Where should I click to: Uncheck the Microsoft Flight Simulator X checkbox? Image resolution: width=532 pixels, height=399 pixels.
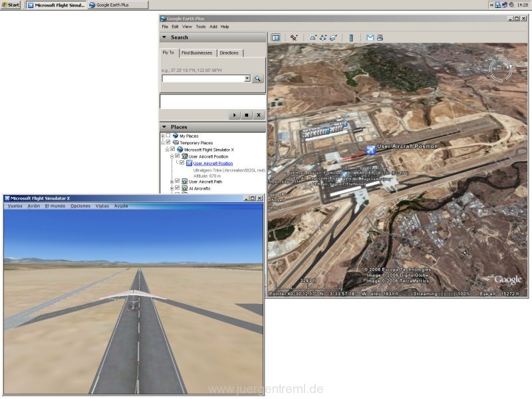pyautogui.click(x=173, y=149)
